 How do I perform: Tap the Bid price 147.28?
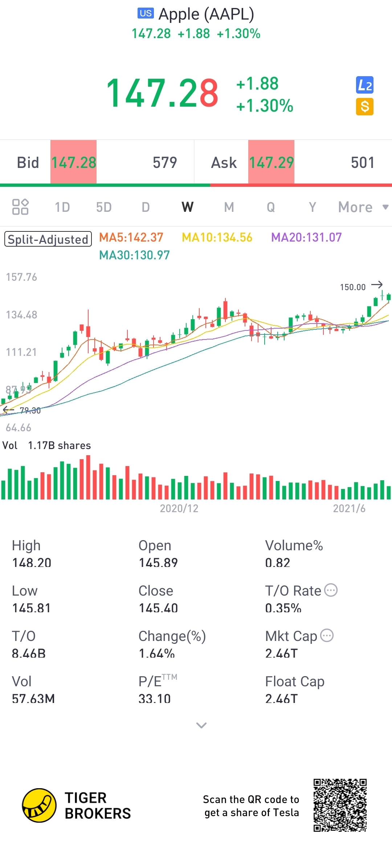coord(74,162)
